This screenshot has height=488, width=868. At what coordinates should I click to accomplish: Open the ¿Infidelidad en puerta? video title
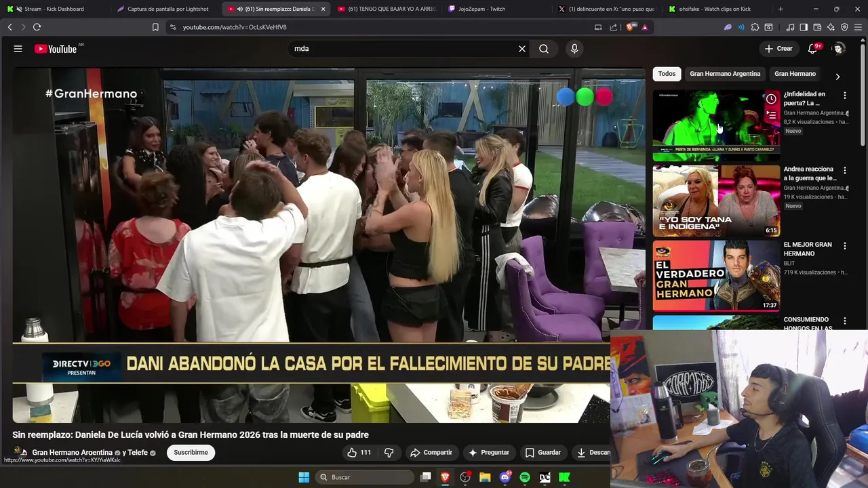click(805, 98)
